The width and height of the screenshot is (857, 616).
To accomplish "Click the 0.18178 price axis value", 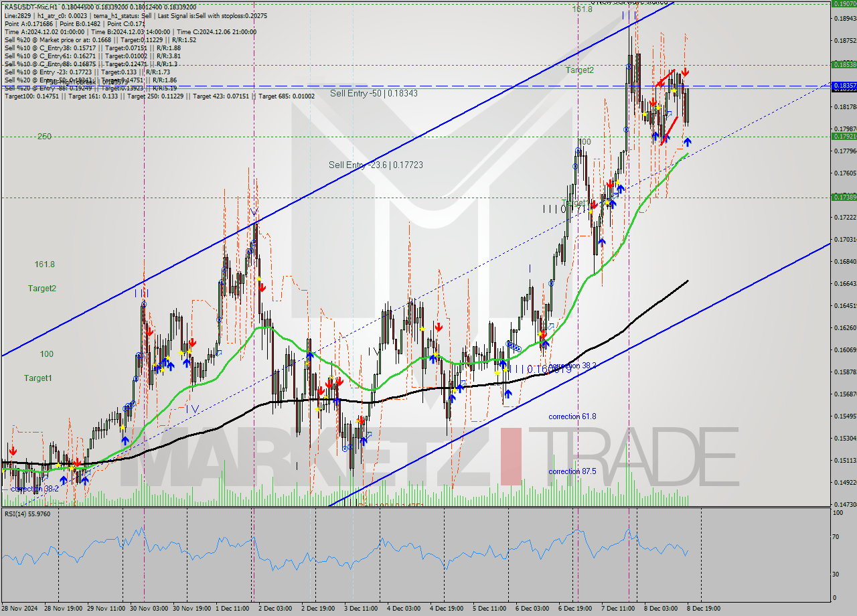I will 845,106.
